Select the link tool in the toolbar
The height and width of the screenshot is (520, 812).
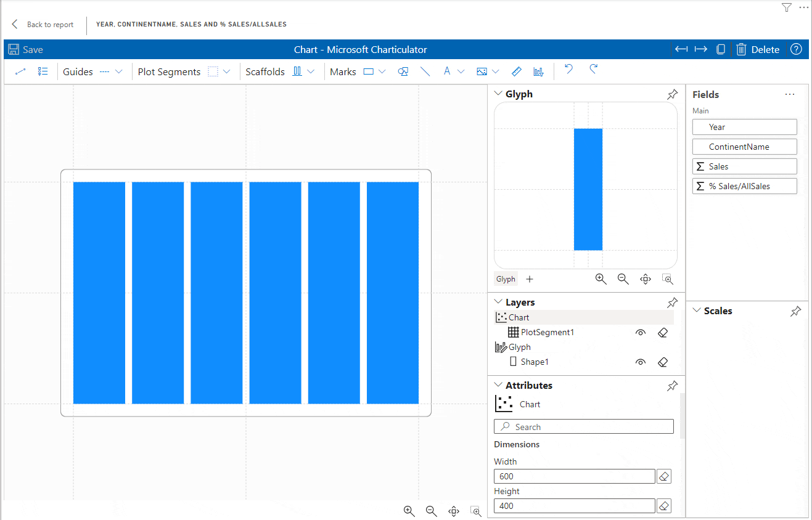pyautogui.click(x=19, y=71)
